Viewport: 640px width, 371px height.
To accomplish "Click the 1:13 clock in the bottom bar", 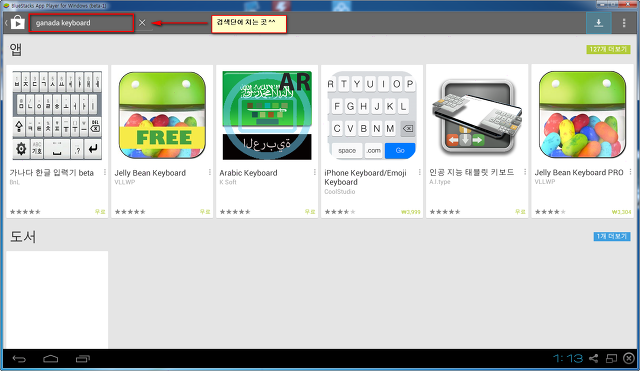I will (x=568, y=358).
